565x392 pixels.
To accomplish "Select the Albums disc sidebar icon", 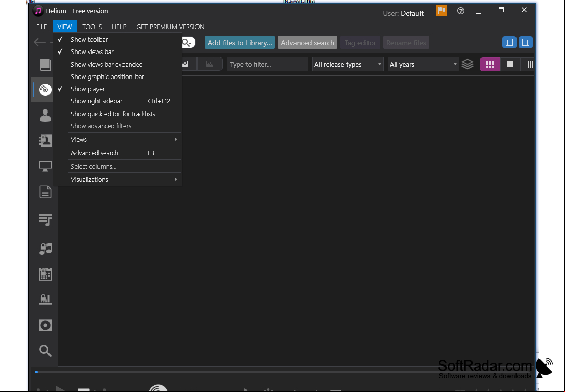I will (45, 90).
